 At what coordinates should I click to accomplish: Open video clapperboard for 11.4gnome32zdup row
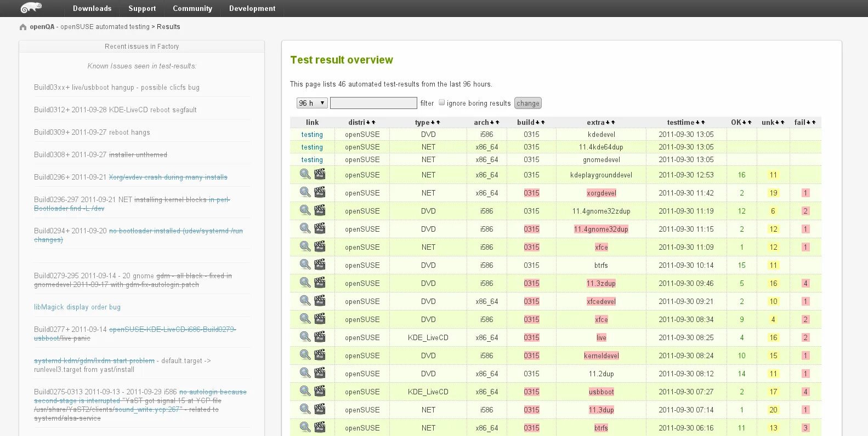[x=320, y=210]
